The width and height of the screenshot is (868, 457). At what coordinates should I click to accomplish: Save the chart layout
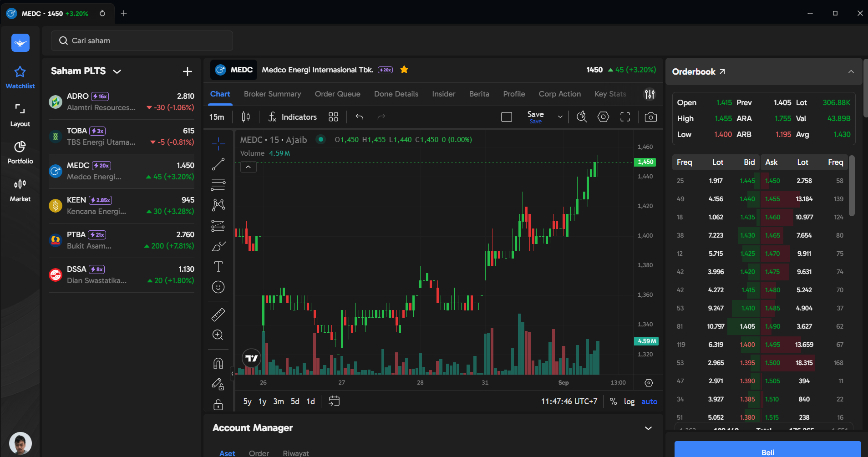pos(536,117)
